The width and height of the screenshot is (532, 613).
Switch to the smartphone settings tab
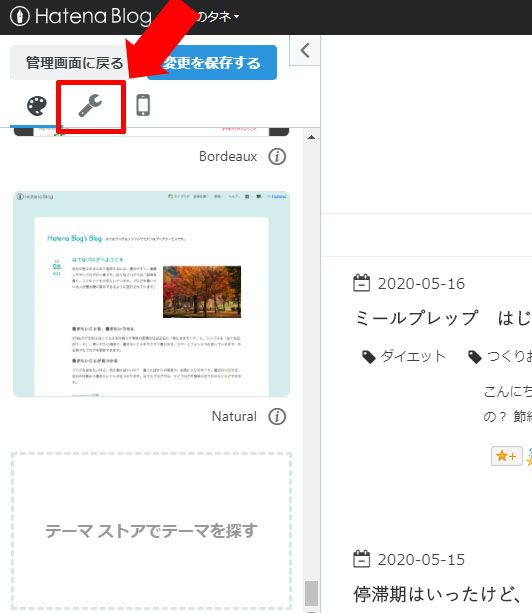point(143,106)
